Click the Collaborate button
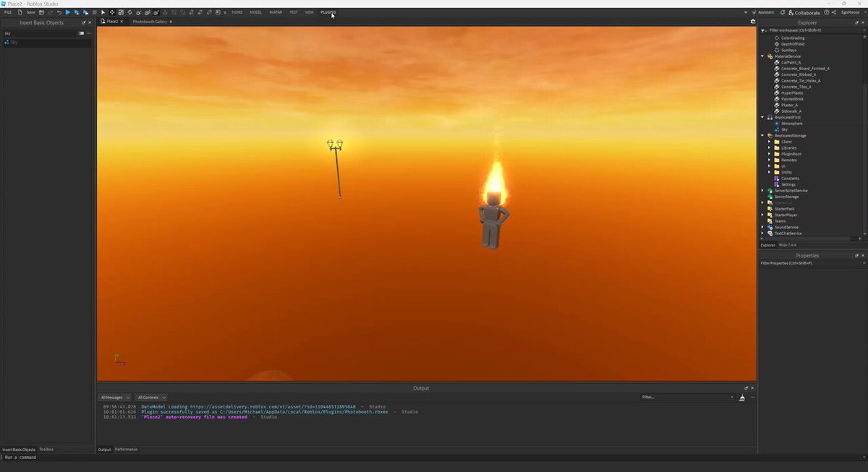Image resolution: width=868 pixels, height=472 pixels. tap(804, 12)
